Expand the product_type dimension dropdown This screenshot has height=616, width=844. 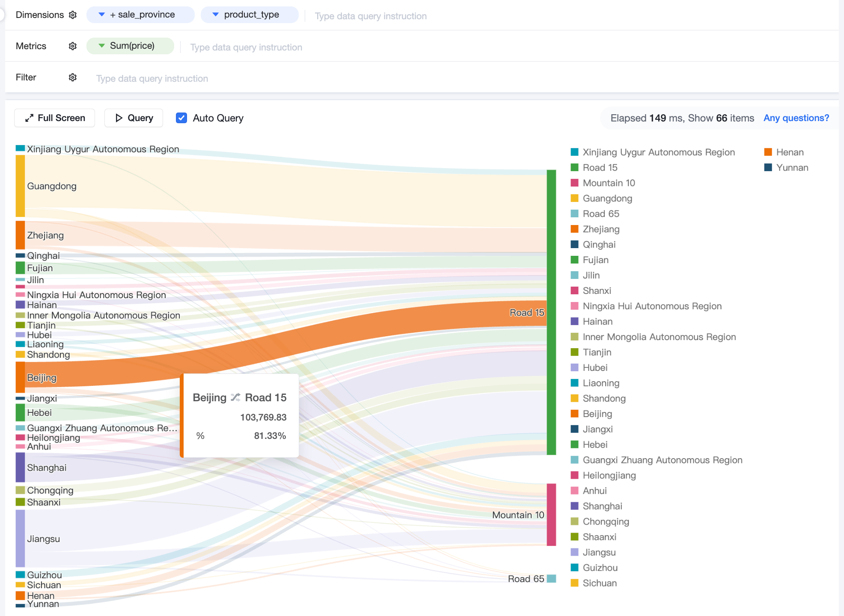pos(216,15)
